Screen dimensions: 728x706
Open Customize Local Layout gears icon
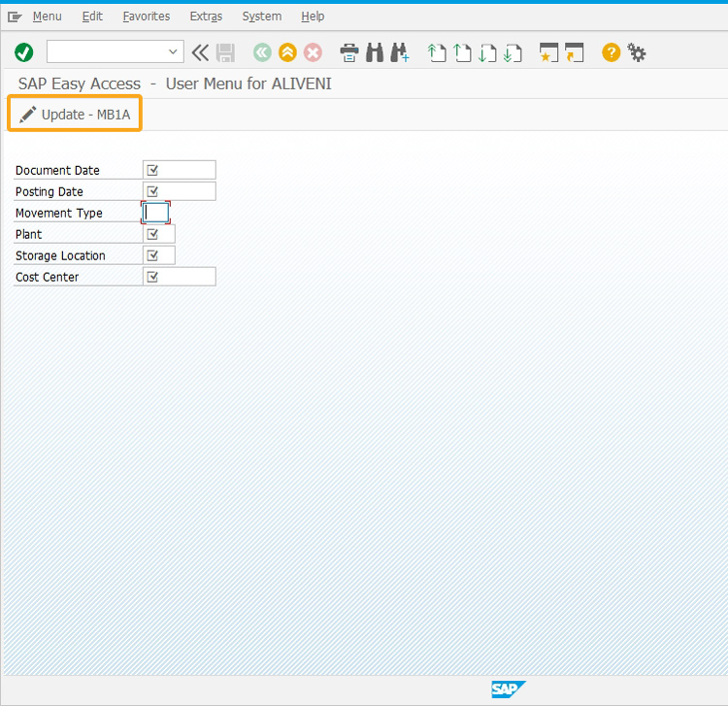coord(636,52)
